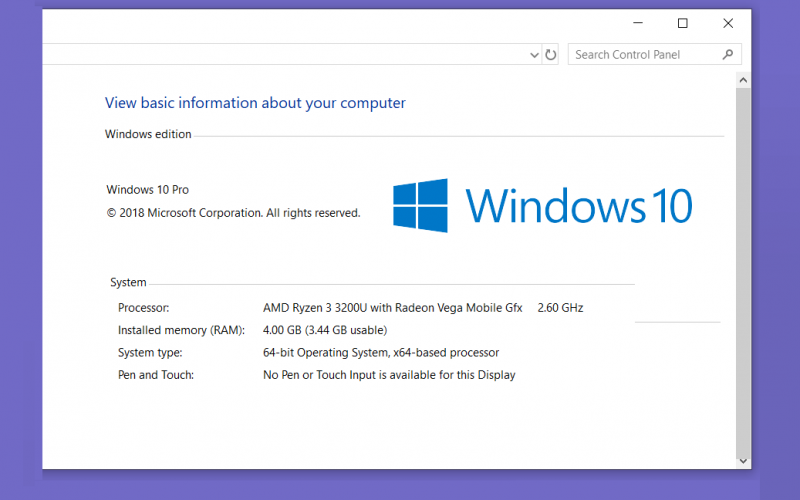Screen dimensions: 800x500
Task: Click the refresh icon beside address bar
Action: [x=551, y=55]
